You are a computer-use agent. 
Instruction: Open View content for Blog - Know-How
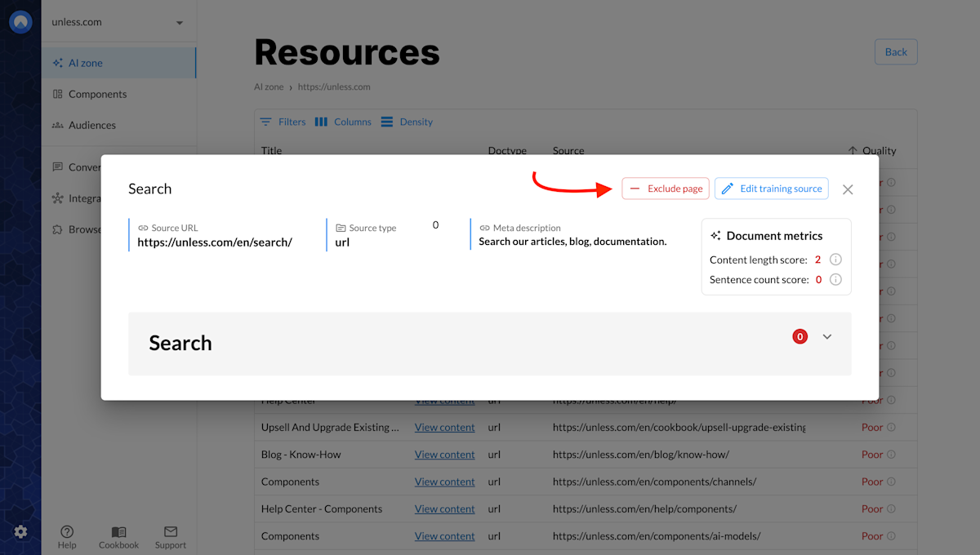(444, 454)
